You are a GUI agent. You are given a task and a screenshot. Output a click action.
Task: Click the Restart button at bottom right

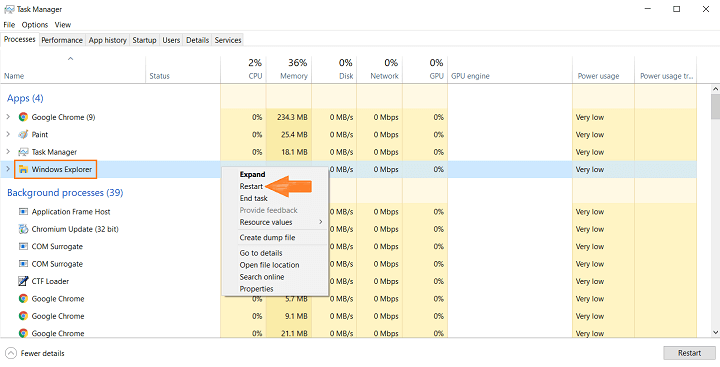point(689,353)
